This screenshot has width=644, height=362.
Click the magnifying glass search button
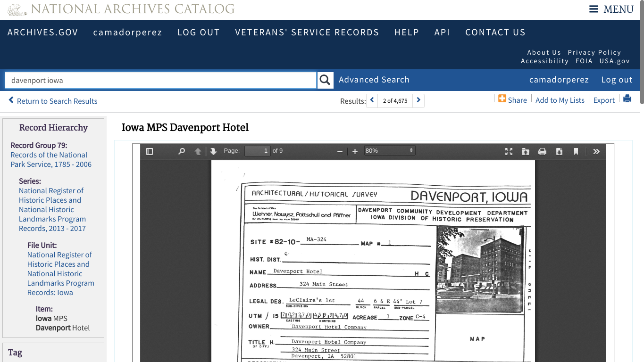pos(325,80)
